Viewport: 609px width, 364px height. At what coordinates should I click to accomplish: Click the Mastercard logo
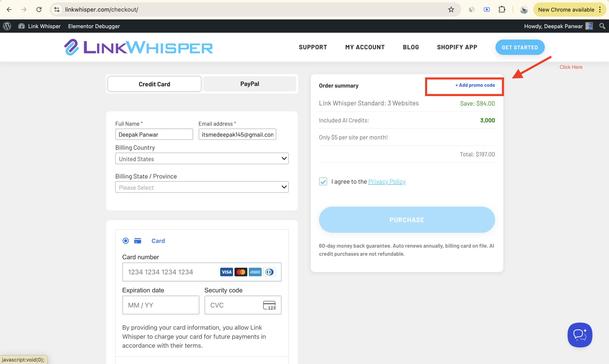[x=241, y=272]
